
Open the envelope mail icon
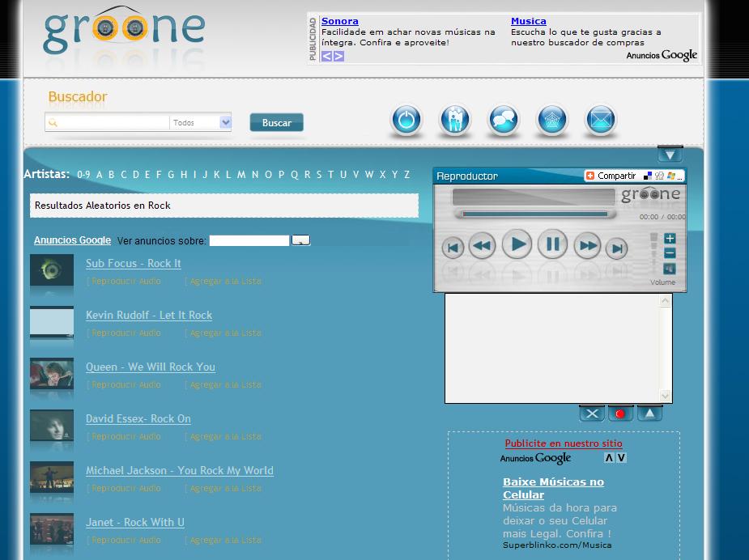[601, 119]
